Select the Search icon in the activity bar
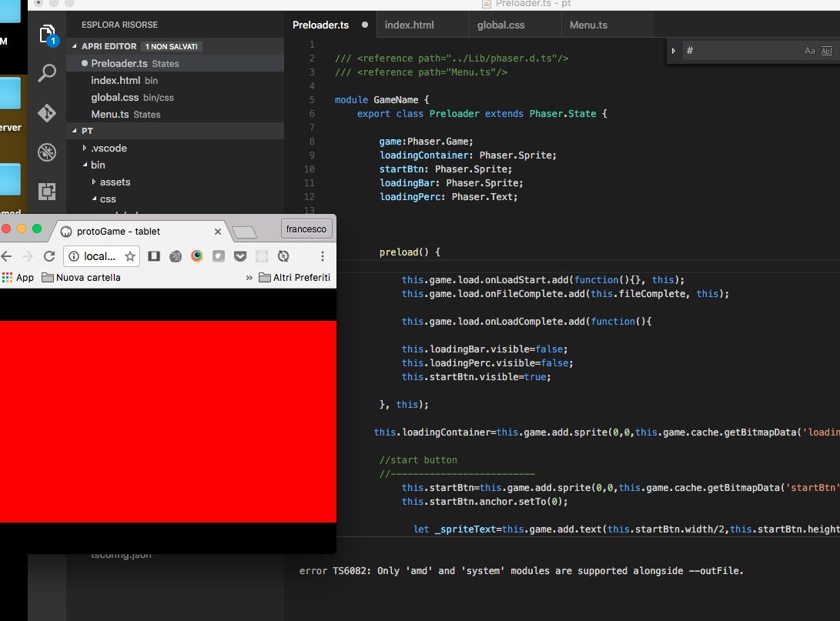This screenshot has width=840, height=621. click(x=47, y=72)
